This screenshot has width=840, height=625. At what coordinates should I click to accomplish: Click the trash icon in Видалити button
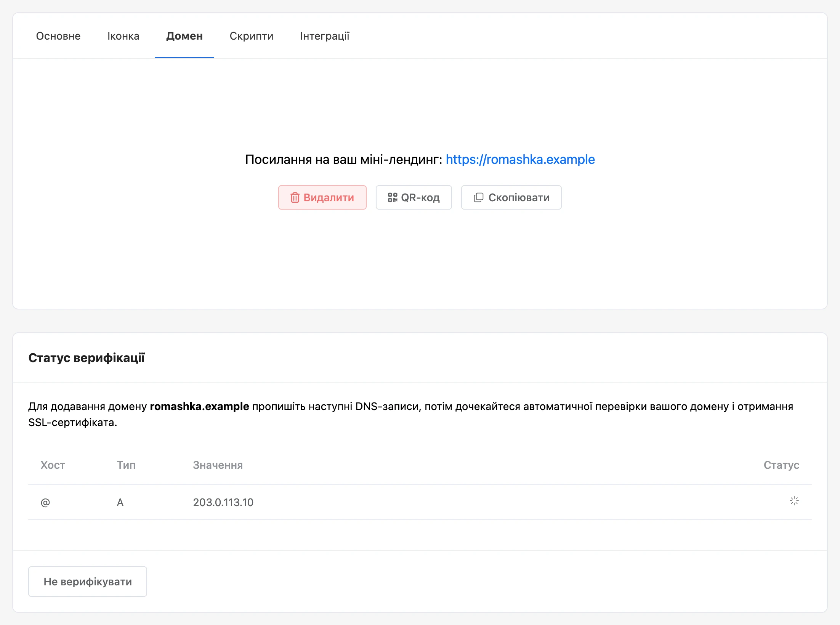(x=295, y=197)
